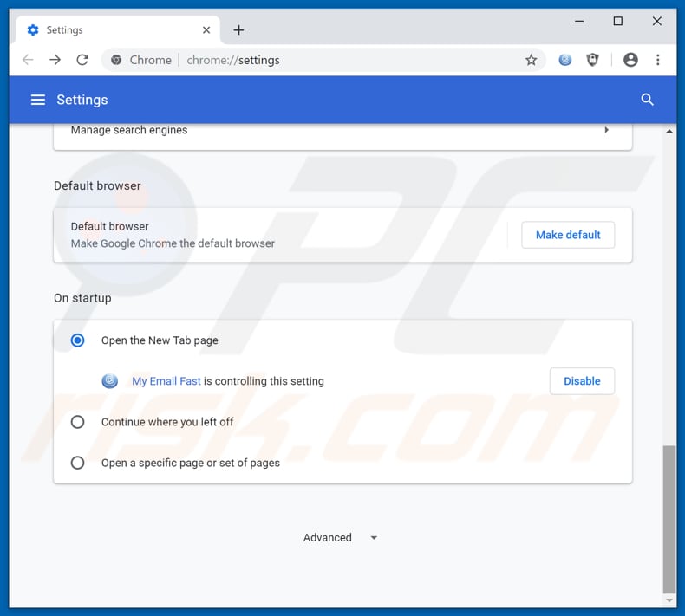Open the profile account icon

pos(630,60)
